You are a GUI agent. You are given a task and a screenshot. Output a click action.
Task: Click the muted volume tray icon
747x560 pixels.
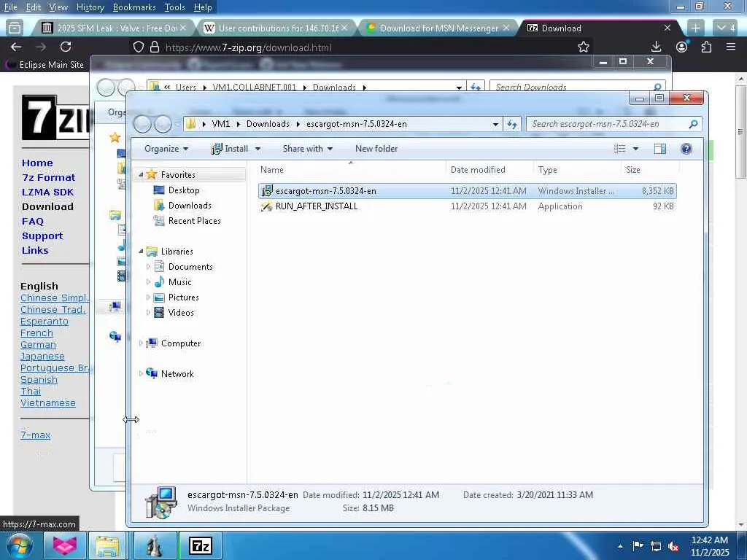(673, 546)
